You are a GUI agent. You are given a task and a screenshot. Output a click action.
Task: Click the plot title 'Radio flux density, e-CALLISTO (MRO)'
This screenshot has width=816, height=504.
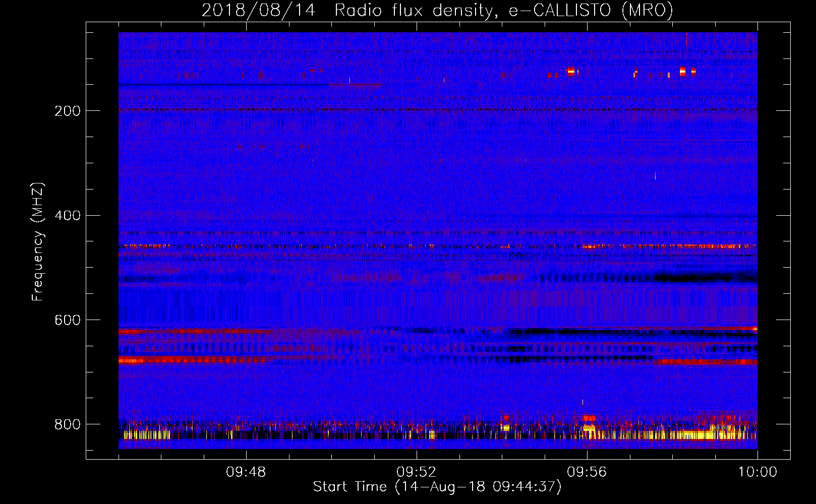point(504,11)
